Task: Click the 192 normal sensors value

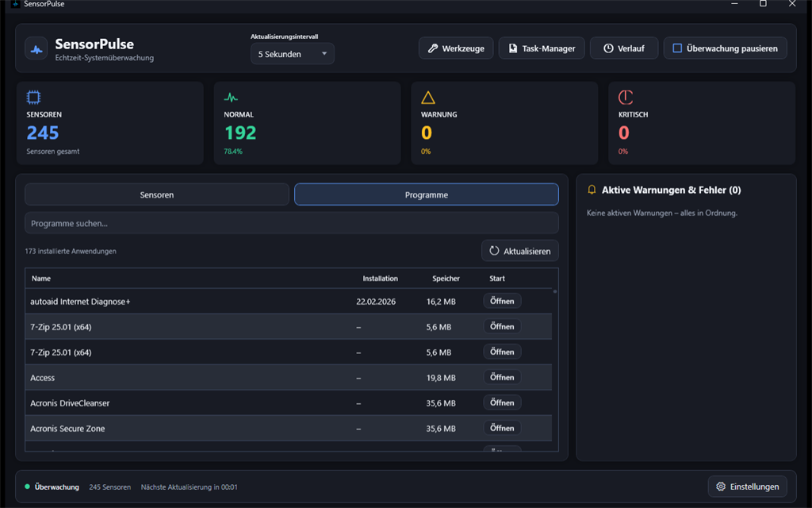Action: tap(240, 133)
